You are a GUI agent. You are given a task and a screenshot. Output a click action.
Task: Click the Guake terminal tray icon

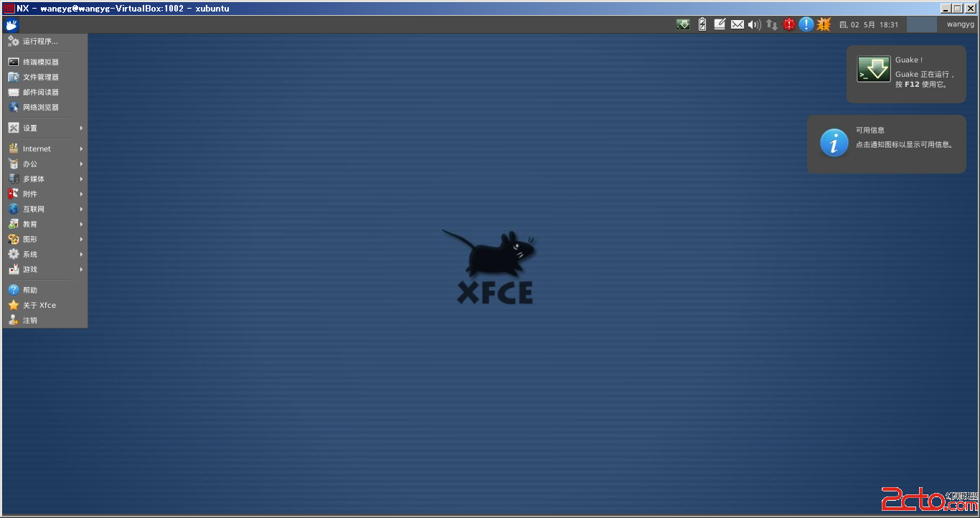point(683,24)
